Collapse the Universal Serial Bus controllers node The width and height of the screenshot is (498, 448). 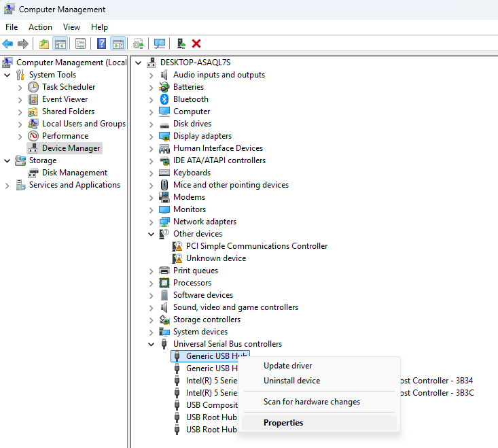[x=152, y=344]
